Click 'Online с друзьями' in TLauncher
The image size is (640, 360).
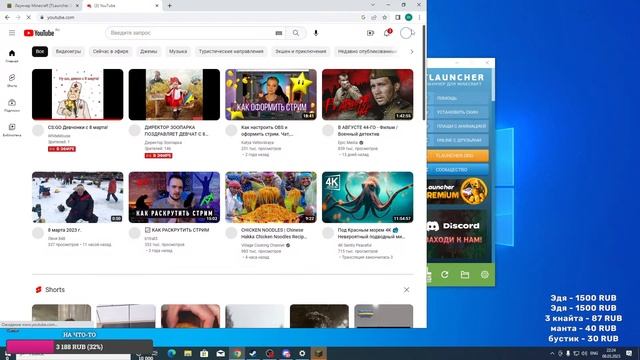pyautogui.click(x=458, y=140)
